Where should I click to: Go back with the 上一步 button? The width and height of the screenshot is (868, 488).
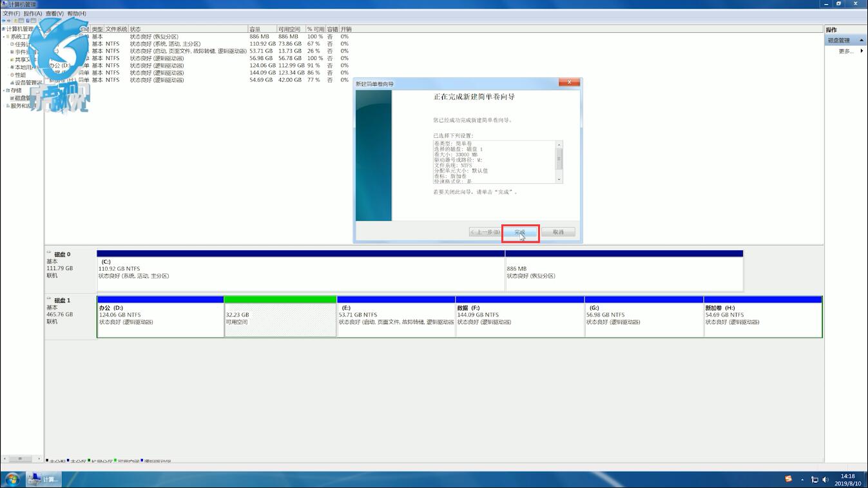coord(485,232)
